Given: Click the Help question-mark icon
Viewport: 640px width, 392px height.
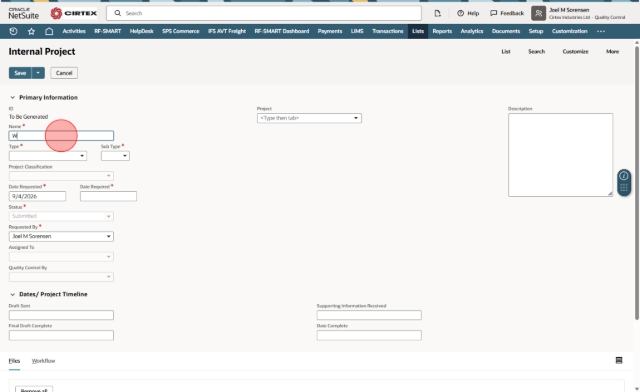Looking at the screenshot, I should [460, 13].
